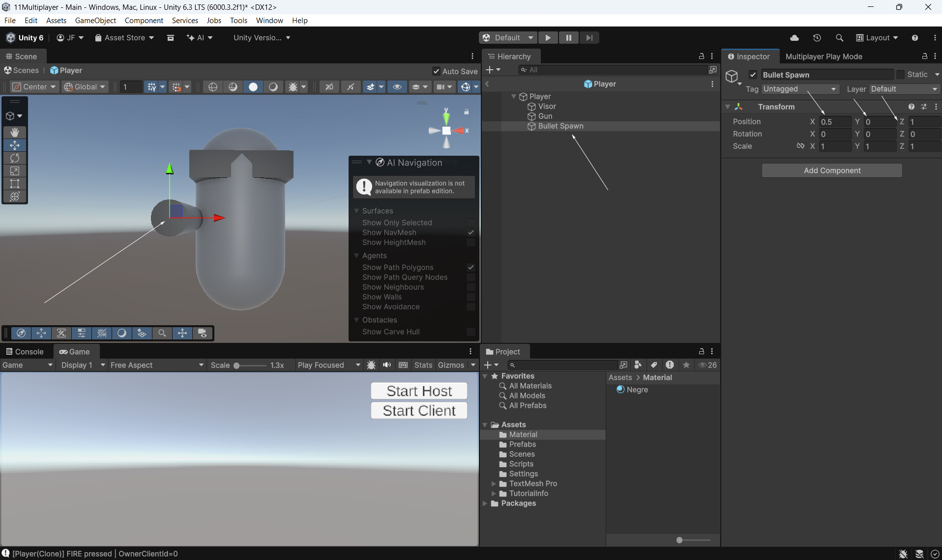
Task: Toggle the Auto Save checkbox
Action: [436, 71]
